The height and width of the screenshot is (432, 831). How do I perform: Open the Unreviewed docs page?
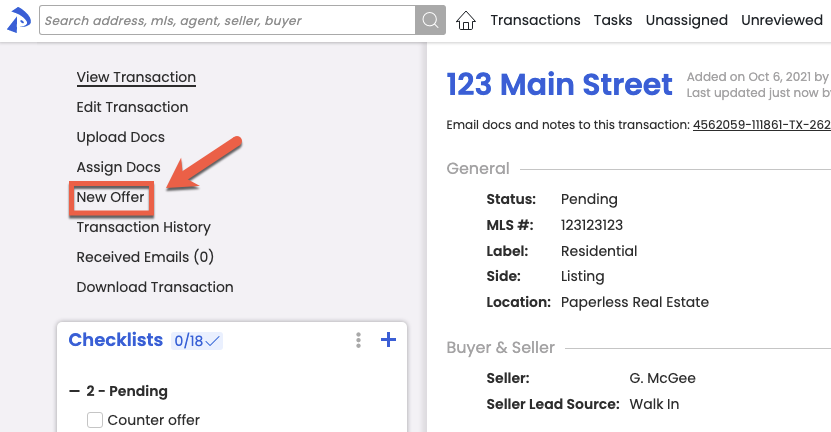click(782, 20)
